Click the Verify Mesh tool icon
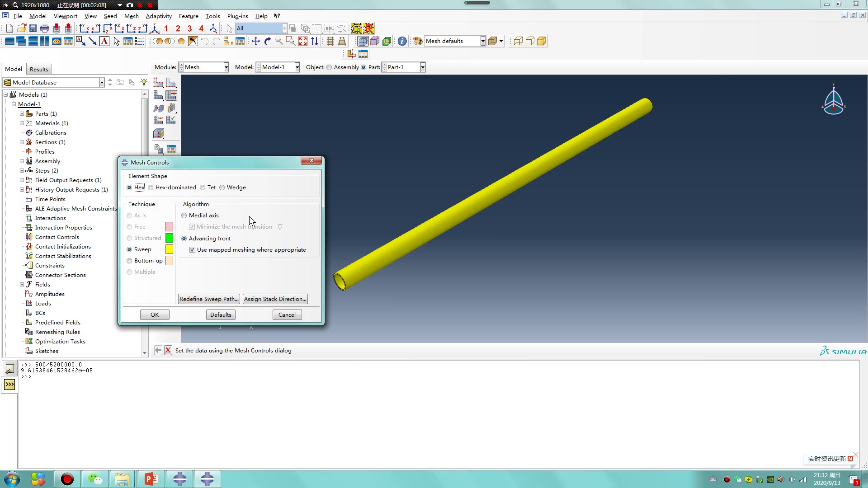This screenshot has width=868, height=488. click(x=171, y=120)
